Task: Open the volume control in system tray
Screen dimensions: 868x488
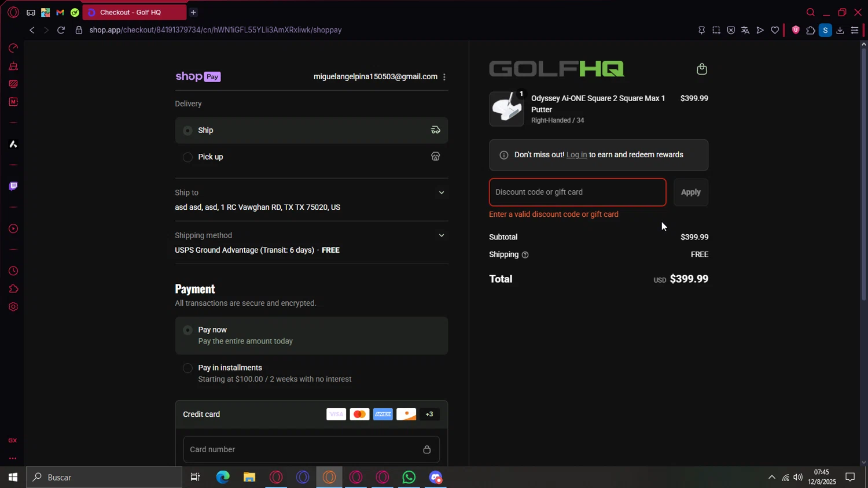Action: pyautogui.click(x=798, y=477)
